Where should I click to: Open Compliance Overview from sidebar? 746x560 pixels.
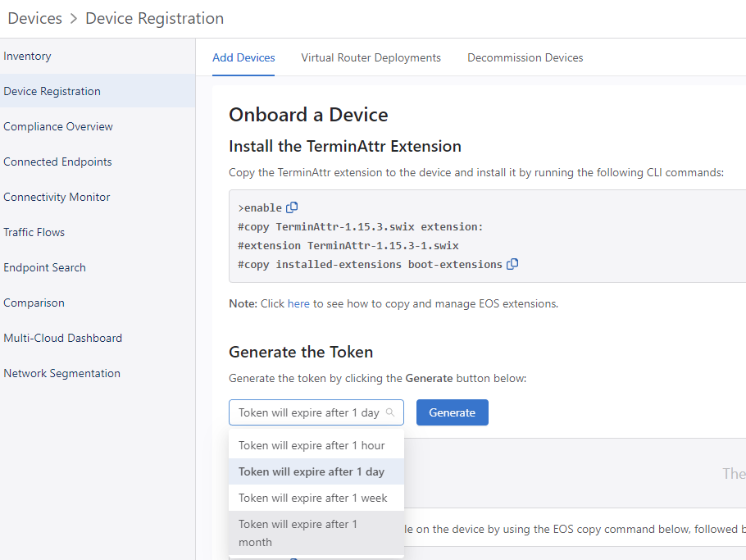click(x=58, y=126)
